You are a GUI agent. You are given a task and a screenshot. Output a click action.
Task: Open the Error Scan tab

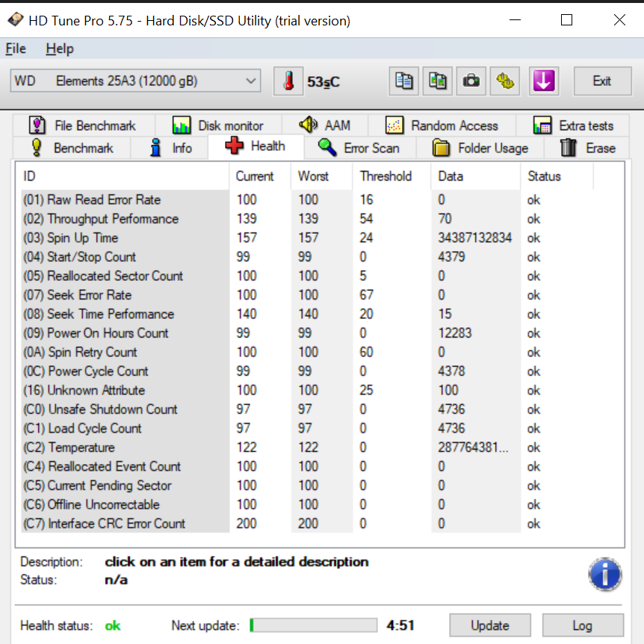(359, 148)
